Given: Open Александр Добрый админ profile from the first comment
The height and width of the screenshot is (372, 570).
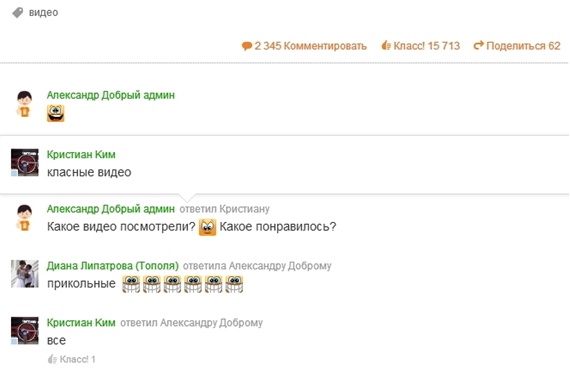Looking at the screenshot, I should [111, 95].
